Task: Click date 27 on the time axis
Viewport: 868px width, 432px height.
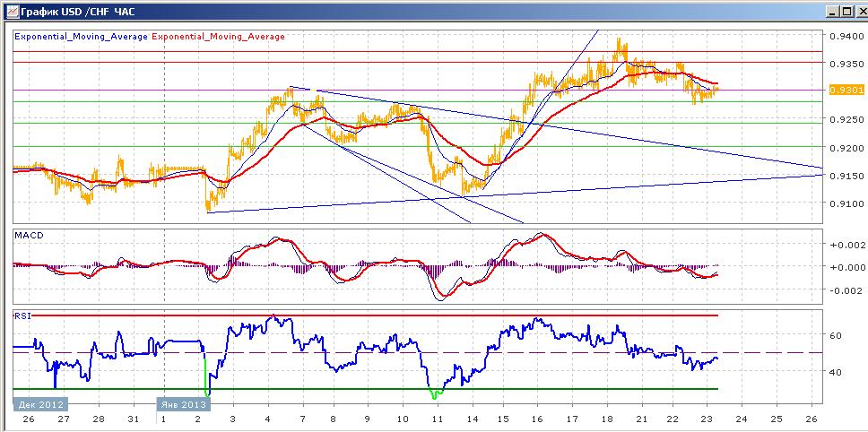Action: 64,419
